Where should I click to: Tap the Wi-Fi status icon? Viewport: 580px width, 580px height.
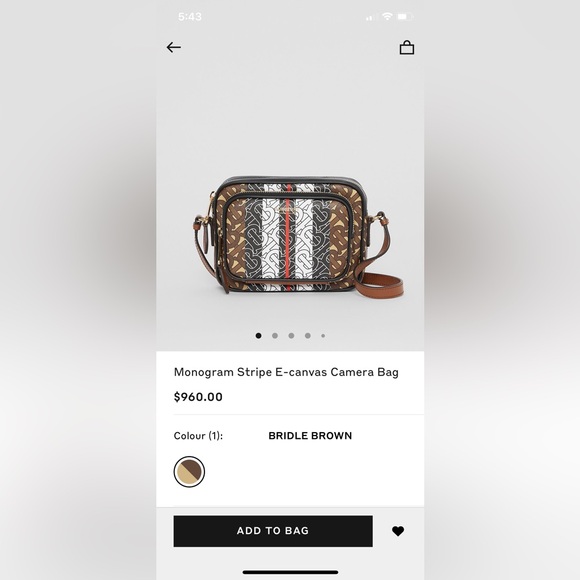tap(387, 16)
